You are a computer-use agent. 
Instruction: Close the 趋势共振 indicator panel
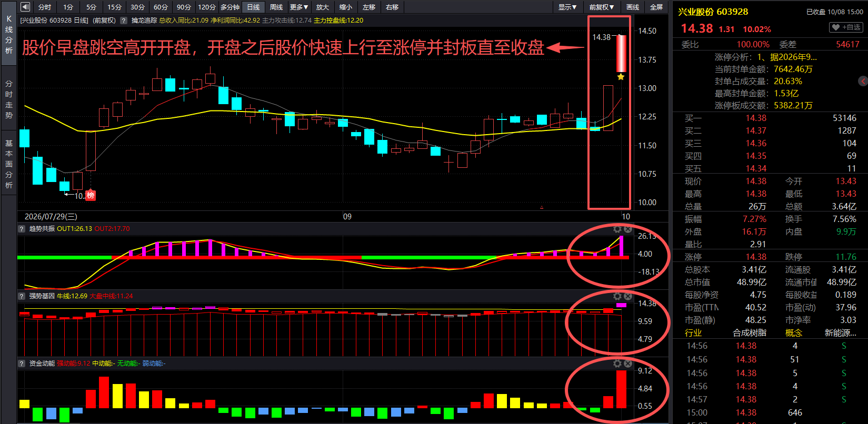tap(628, 229)
